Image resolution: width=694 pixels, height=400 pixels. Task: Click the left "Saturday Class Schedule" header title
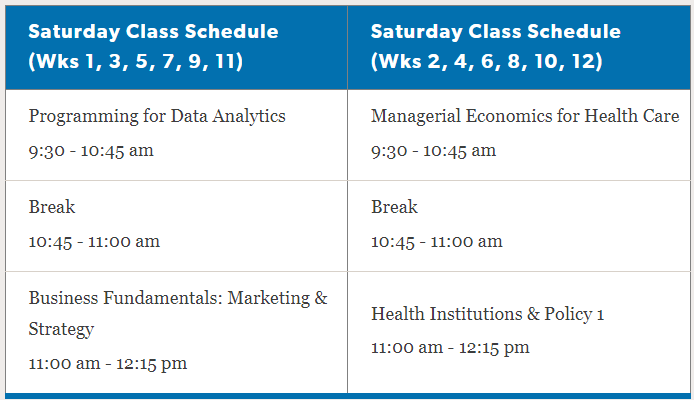pyautogui.click(x=153, y=31)
